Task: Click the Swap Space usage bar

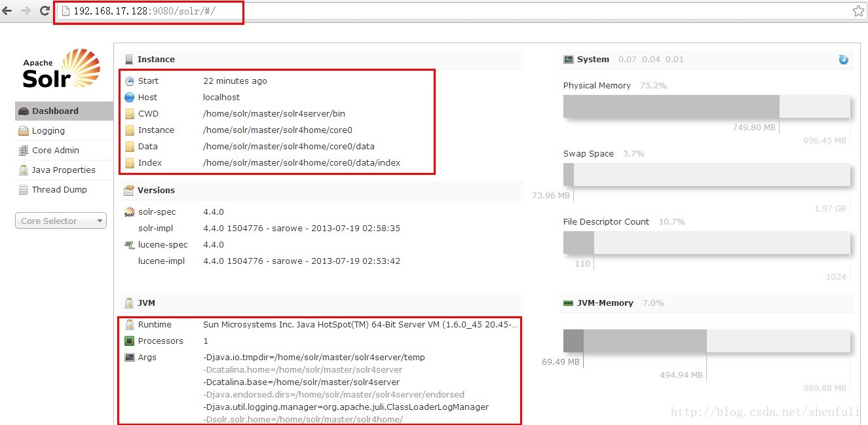Action: [x=707, y=175]
